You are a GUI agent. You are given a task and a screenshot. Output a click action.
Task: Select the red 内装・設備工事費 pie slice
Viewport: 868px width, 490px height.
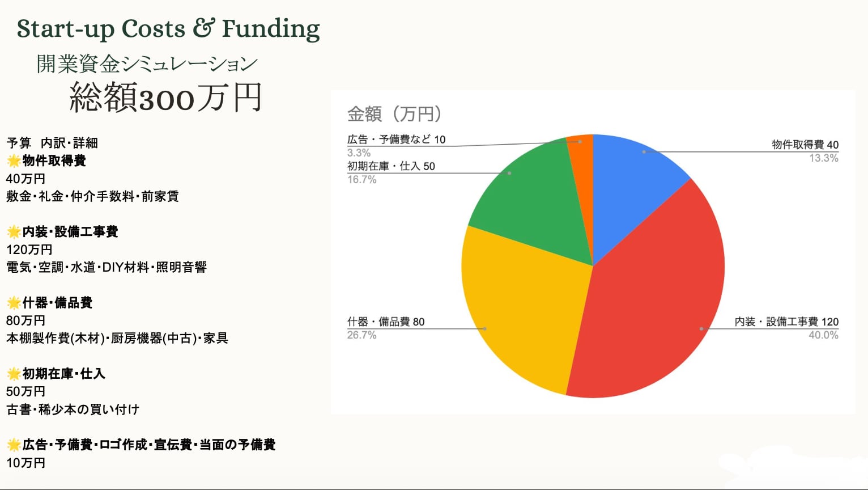point(652,306)
